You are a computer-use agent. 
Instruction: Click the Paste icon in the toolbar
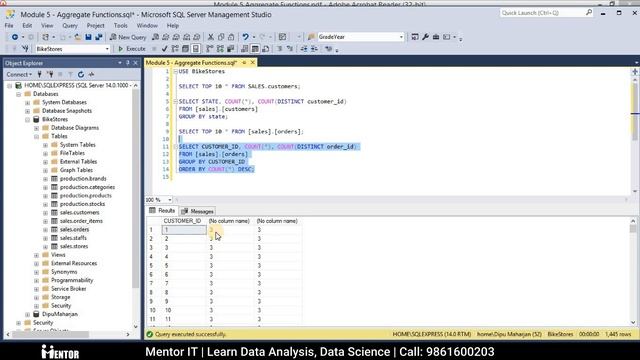(x=231, y=37)
